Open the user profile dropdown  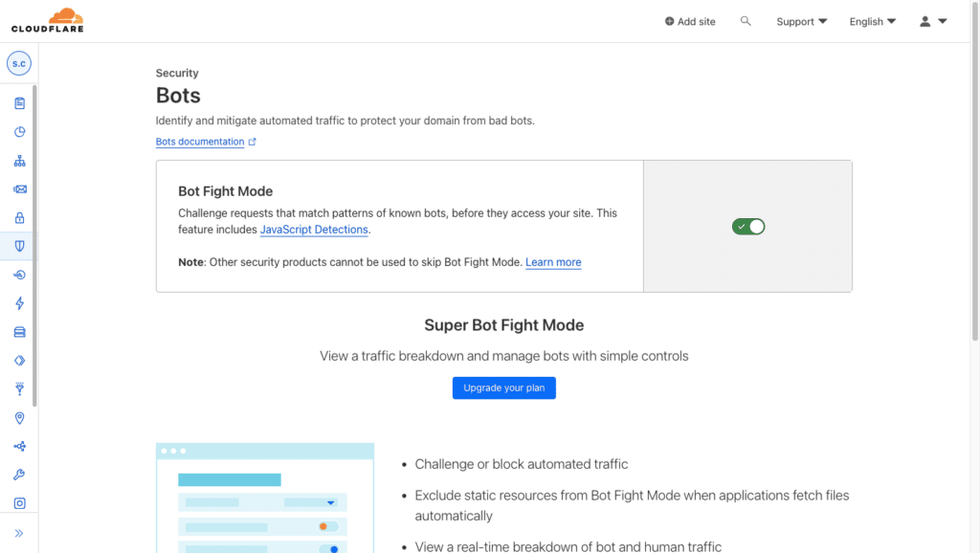click(933, 21)
